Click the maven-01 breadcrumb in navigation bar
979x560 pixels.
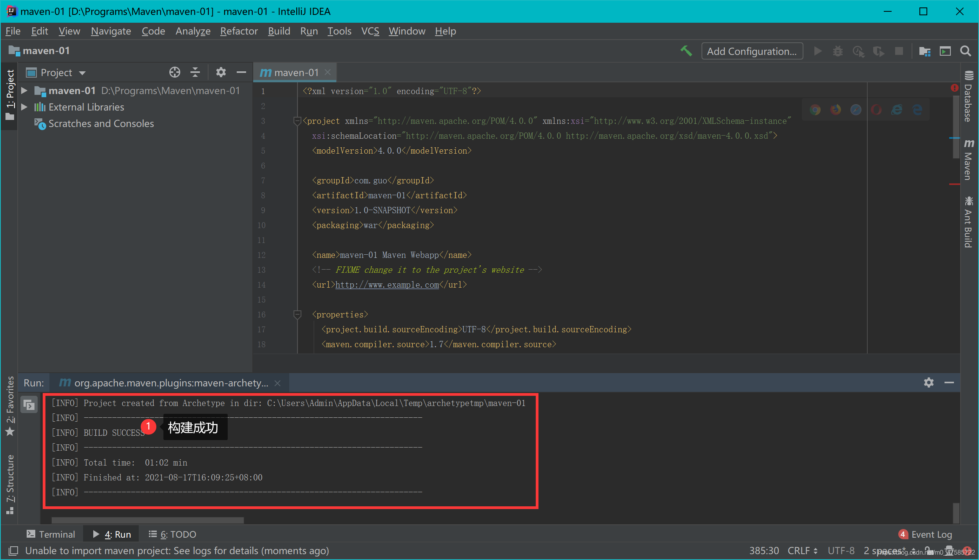click(39, 51)
